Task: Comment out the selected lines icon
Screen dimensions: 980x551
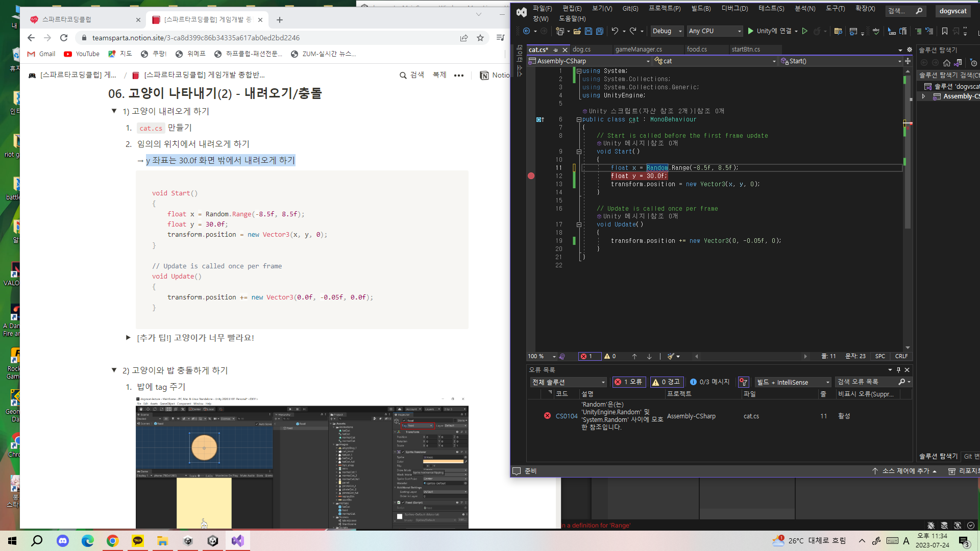Action: click(x=918, y=32)
